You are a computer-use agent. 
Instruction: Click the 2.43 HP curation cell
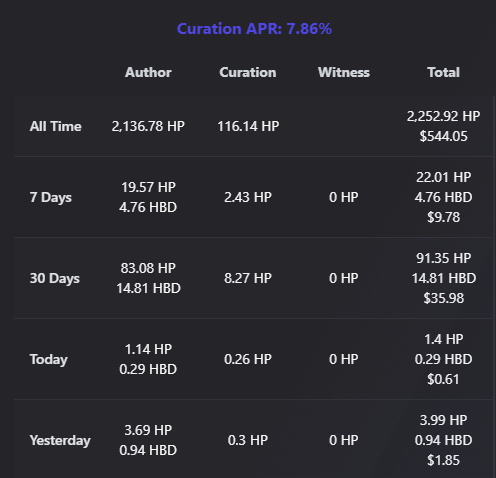click(x=248, y=197)
